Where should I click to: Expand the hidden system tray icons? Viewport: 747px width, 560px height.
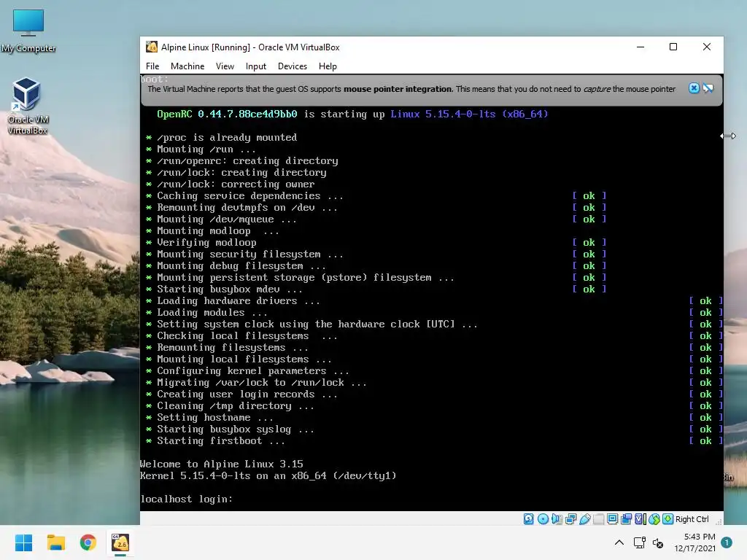[x=619, y=542]
